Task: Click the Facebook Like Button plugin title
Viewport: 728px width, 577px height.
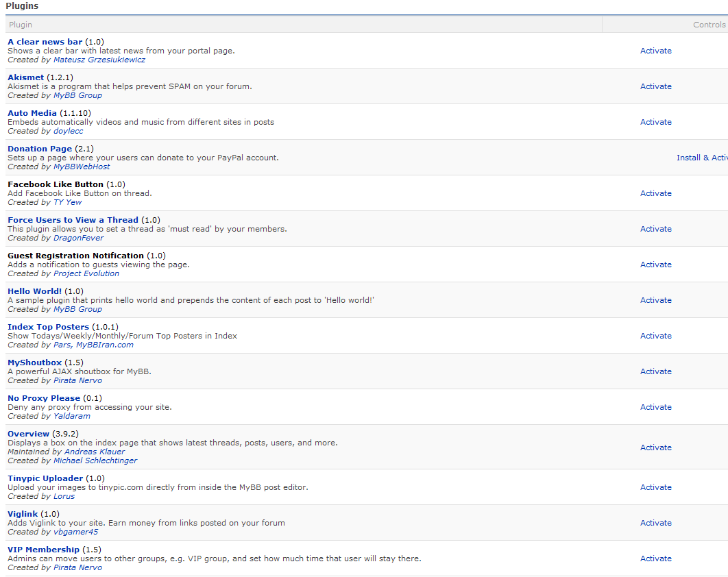Action: tap(56, 185)
